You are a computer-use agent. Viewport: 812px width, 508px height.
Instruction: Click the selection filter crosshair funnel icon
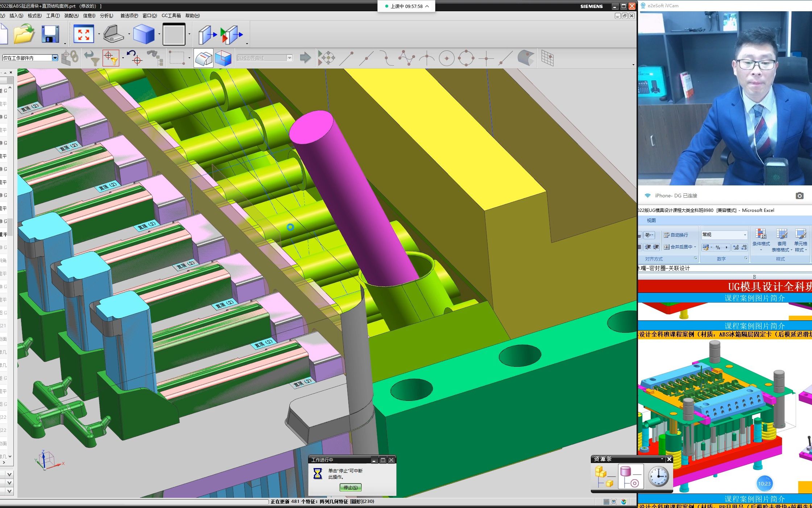tap(111, 58)
